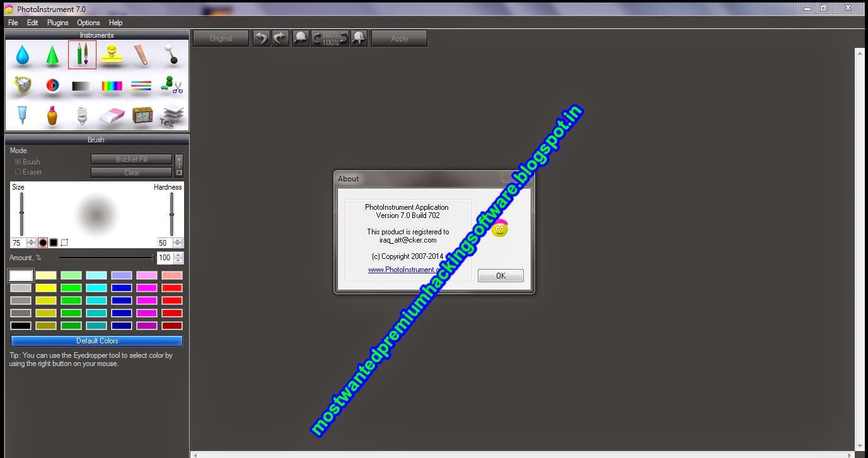
Task: Pick the bright red swatch in second row
Action: pos(172,288)
